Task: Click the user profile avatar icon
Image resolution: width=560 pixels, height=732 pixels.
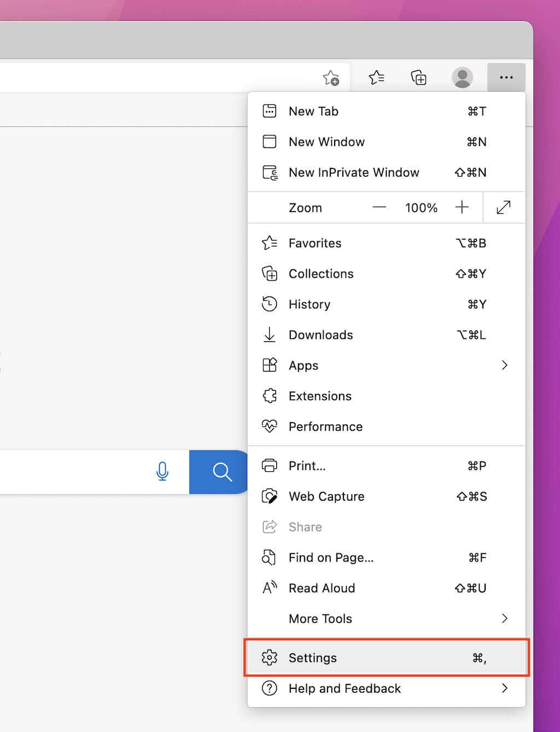Action: point(462,78)
